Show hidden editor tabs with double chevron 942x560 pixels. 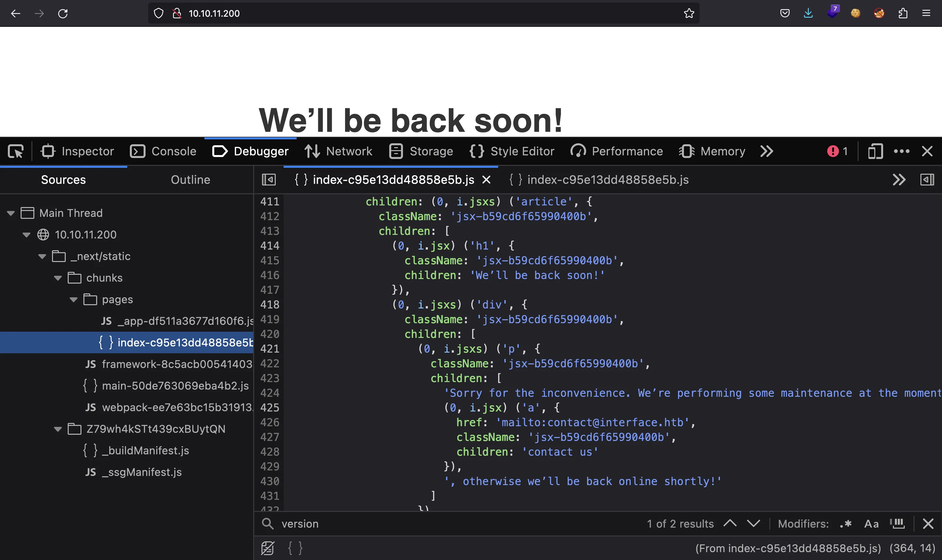click(899, 180)
